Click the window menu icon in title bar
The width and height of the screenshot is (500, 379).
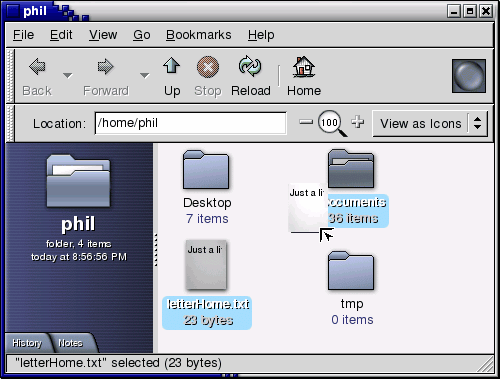(x=13, y=11)
